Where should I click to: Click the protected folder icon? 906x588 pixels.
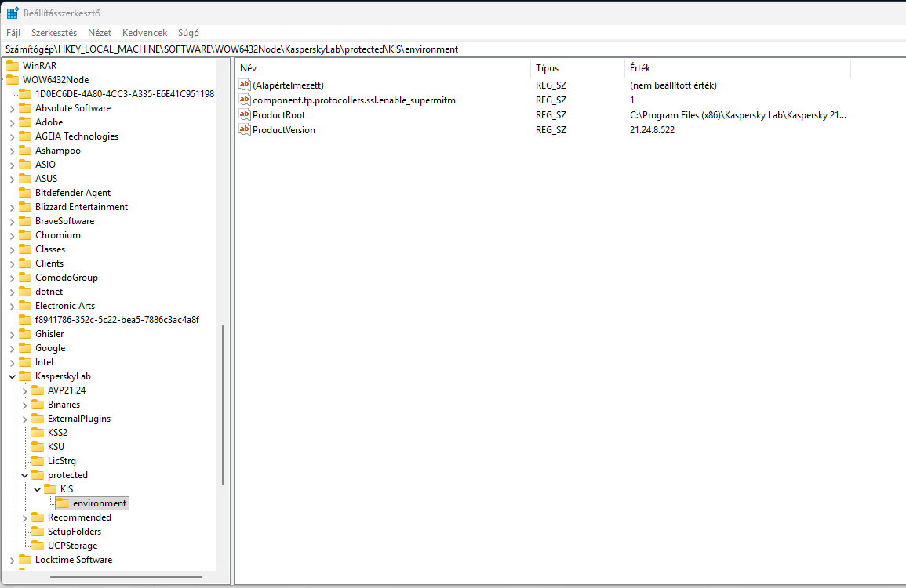click(38, 475)
